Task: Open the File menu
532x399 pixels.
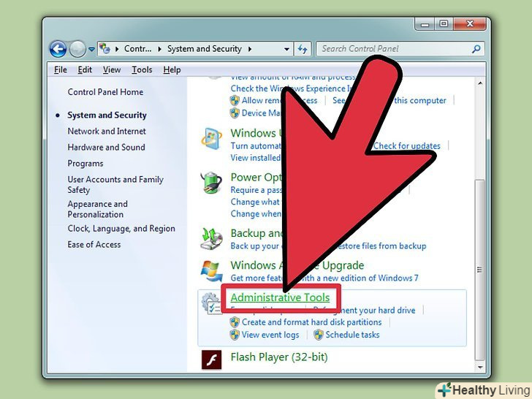Action: point(61,70)
